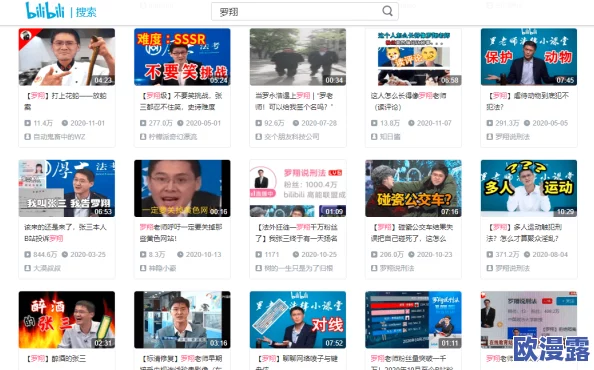Click the uploader icon before the WZ name
This screenshot has width=594, height=370.
pos(27,137)
